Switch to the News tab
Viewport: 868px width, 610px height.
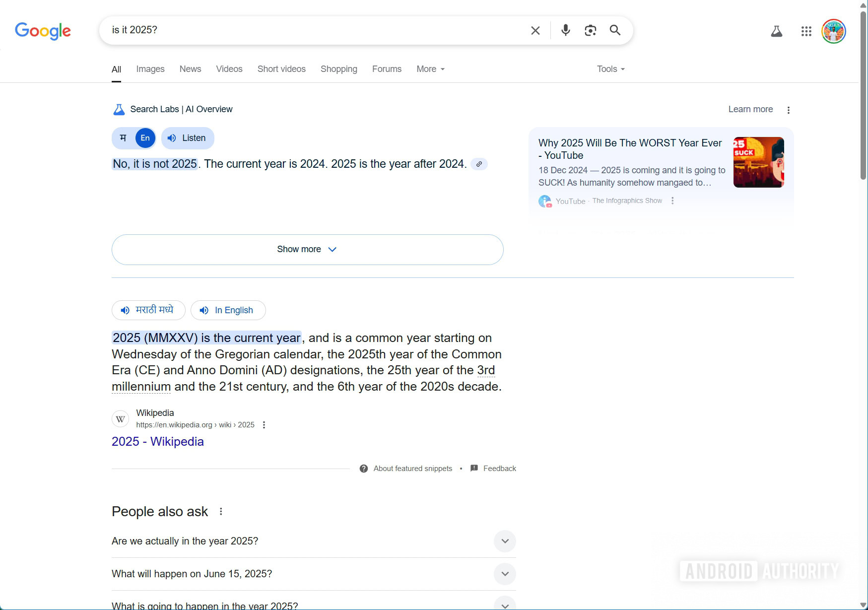click(x=190, y=69)
